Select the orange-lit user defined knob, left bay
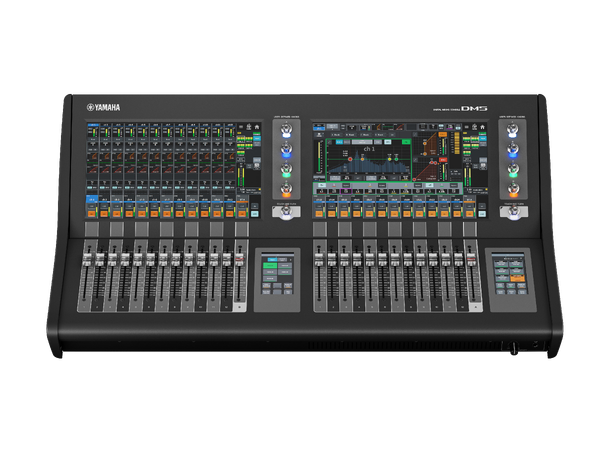 286,189
